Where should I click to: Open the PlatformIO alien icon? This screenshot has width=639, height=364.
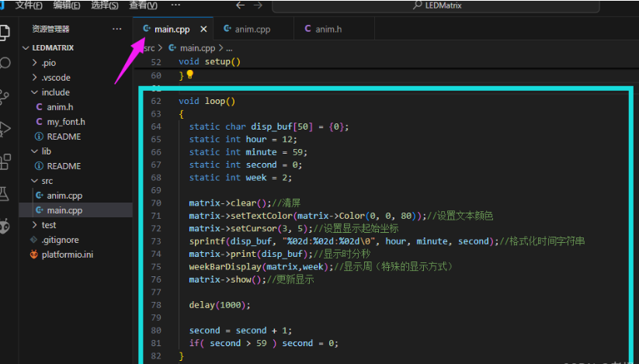click(x=5, y=227)
